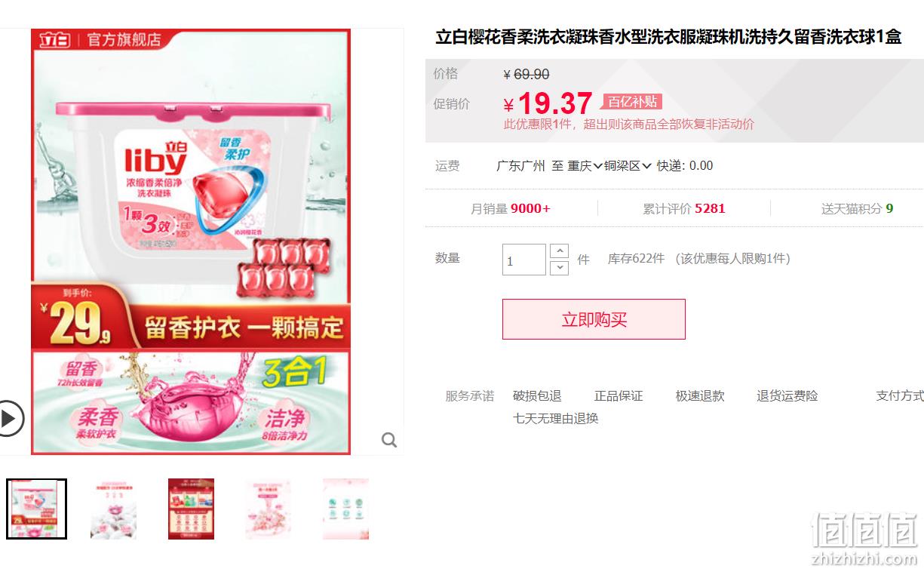Open 退货运费险 service promise
Image resolution: width=924 pixels, height=572 pixels.
coord(787,396)
